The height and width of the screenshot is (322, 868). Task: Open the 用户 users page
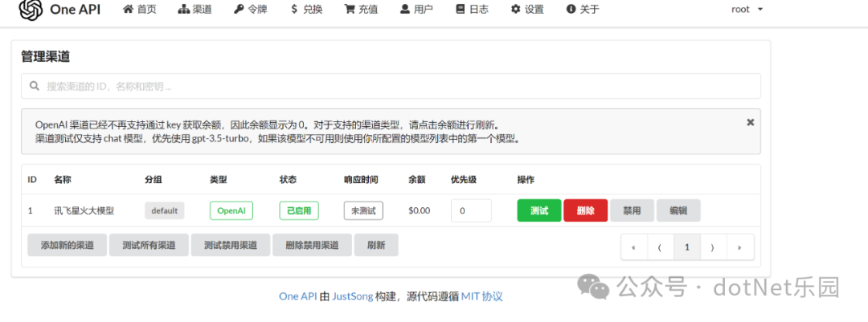(416, 10)
